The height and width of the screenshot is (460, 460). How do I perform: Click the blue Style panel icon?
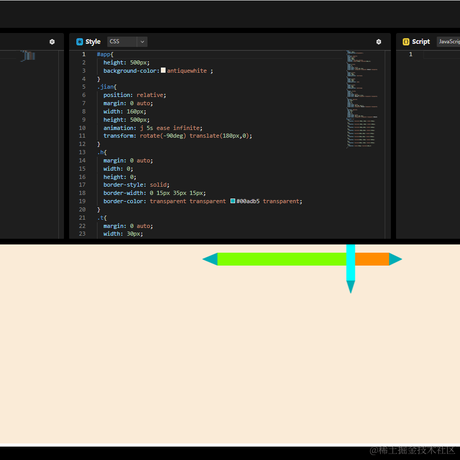click(79, 42)
